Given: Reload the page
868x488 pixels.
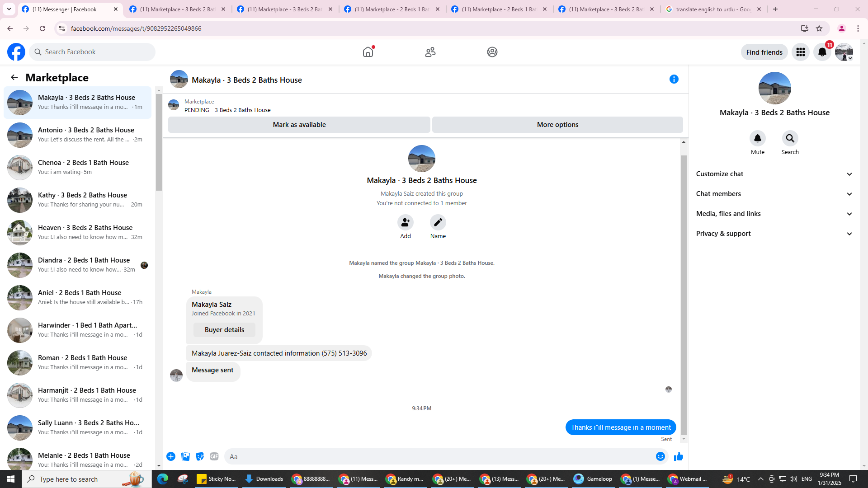Looking at the screenshot, I should click(x=42, y=28).
